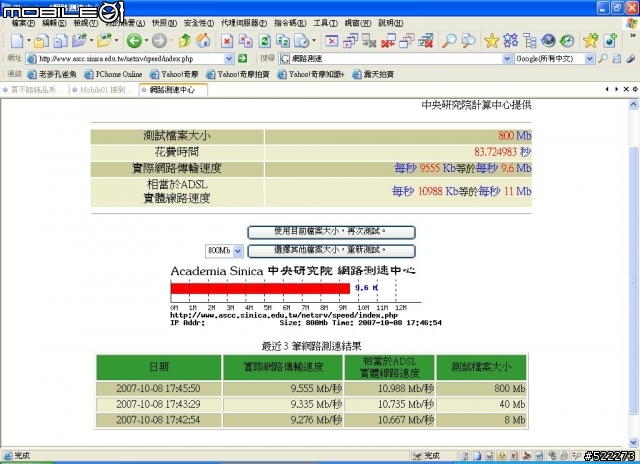
Task: Open the new page icon dropdown arrow
Action: click(29, 41)
